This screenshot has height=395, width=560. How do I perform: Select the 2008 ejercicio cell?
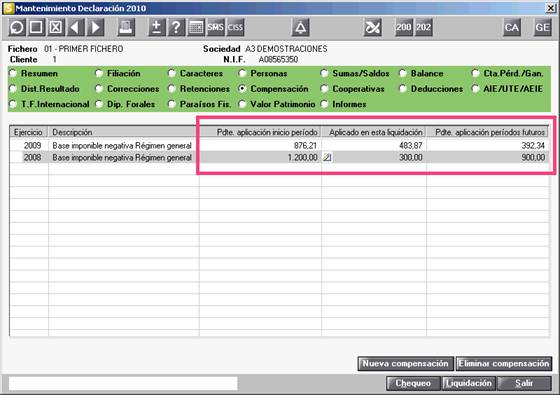[29, 157]
